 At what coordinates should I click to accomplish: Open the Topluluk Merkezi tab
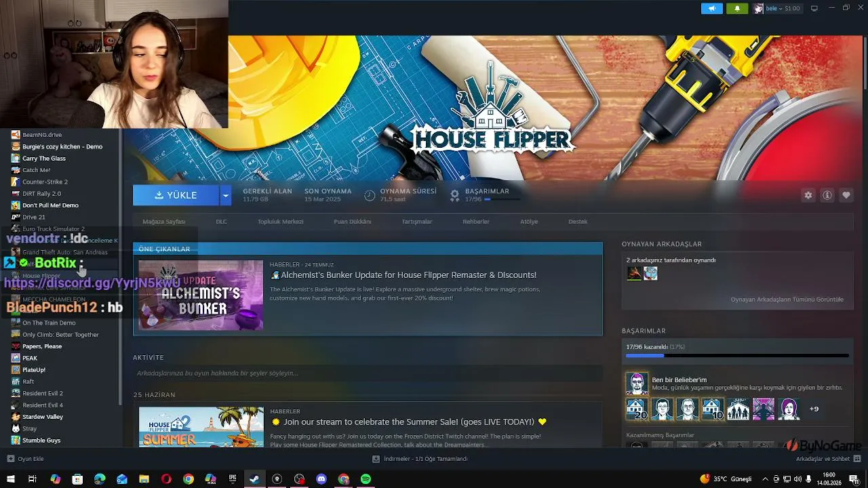tap(280, 222)
